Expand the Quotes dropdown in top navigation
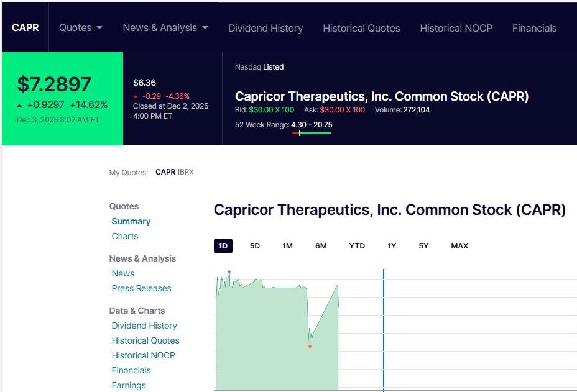 pos(80,28)
